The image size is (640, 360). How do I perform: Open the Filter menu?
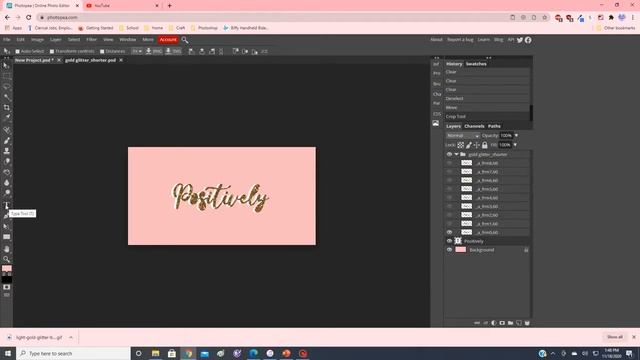[91, 40]
